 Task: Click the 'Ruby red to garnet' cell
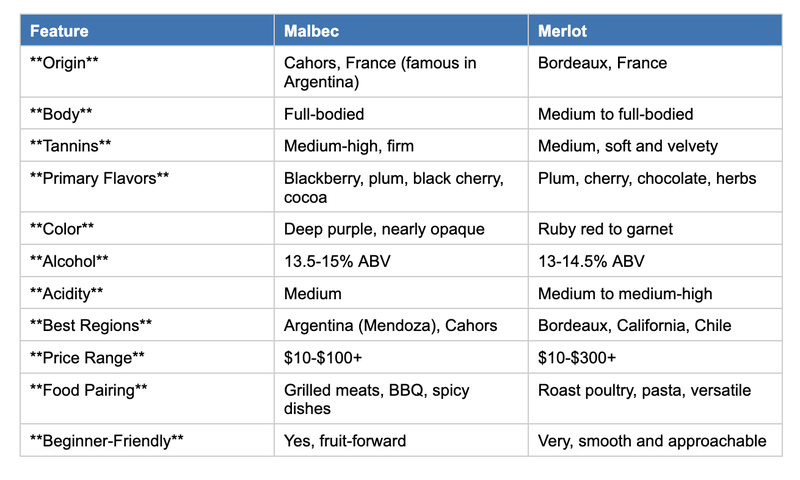(x=654, y=229)
